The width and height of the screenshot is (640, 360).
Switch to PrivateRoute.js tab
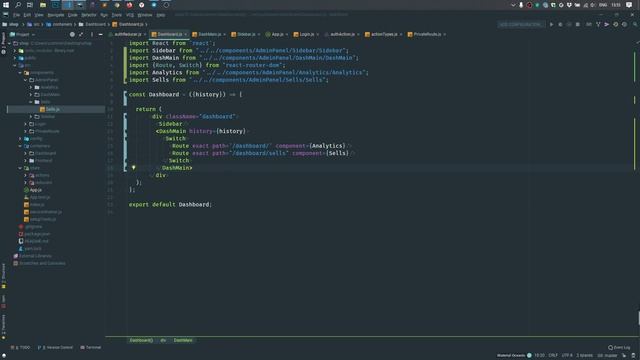pos(427,34)
